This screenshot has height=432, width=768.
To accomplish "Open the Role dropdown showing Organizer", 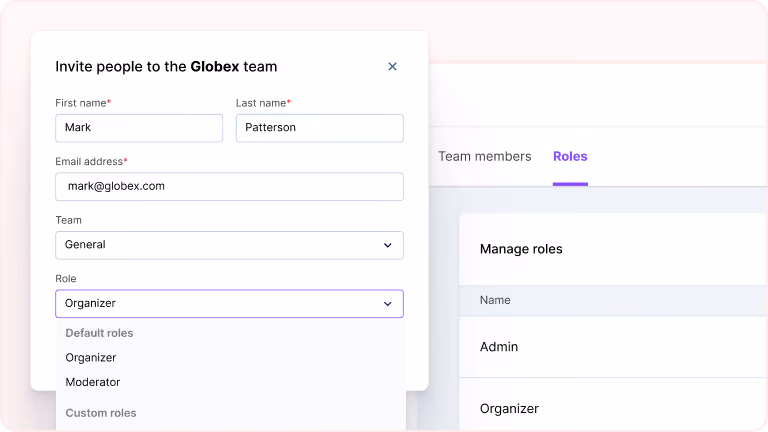I will tap(229, 304).
